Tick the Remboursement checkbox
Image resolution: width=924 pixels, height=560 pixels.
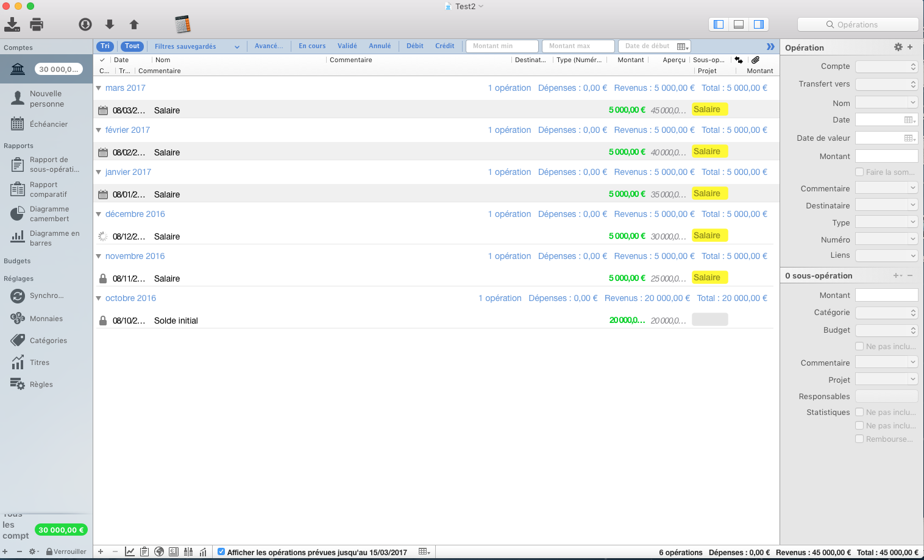859,439
